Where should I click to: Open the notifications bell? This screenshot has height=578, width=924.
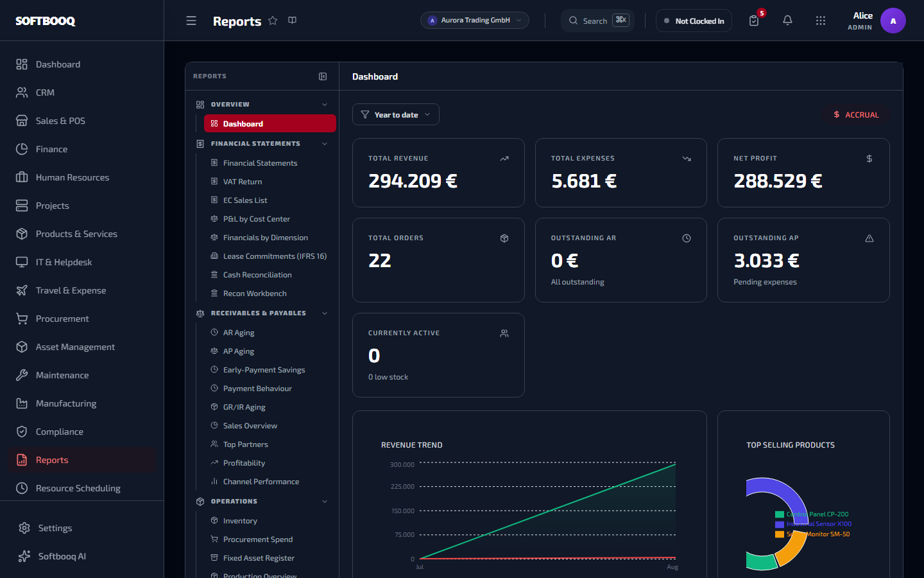[x=787, y=21]
